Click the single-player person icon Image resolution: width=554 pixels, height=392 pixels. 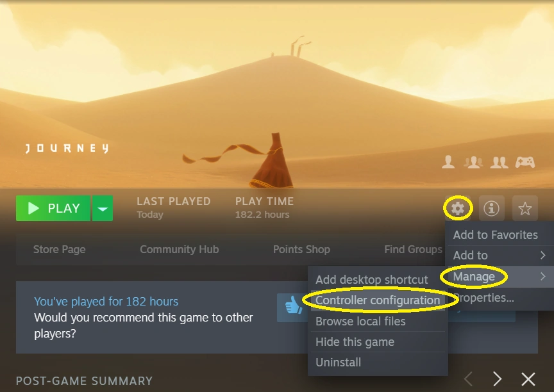[x=448, y=162]
